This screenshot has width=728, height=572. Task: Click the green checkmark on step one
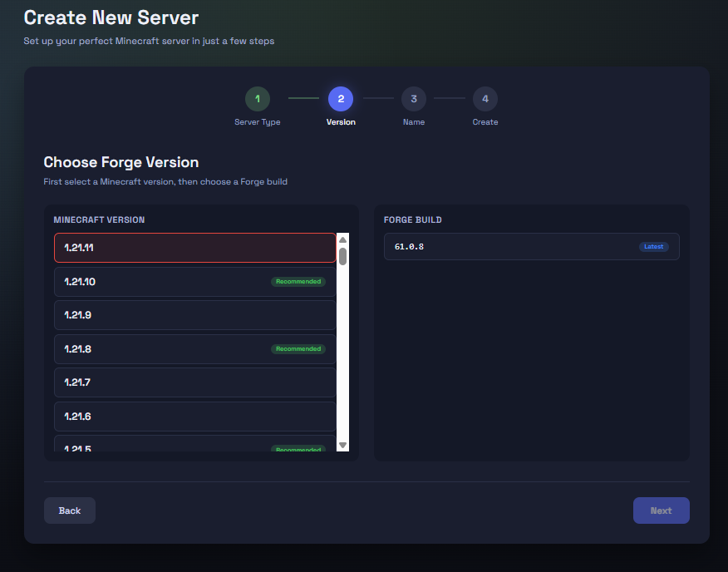258,98
